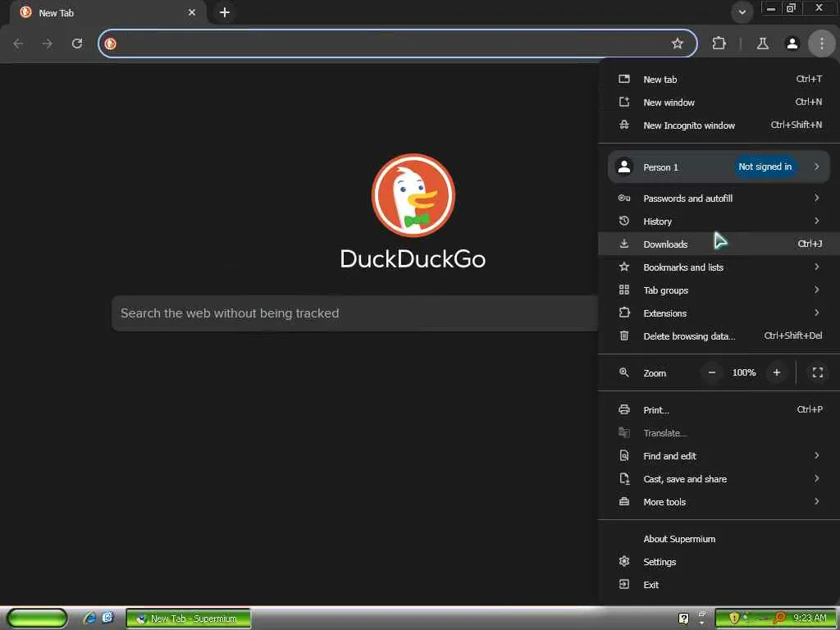
Task: Expand the Extensions menu chevron
Action: click(816, 313)
